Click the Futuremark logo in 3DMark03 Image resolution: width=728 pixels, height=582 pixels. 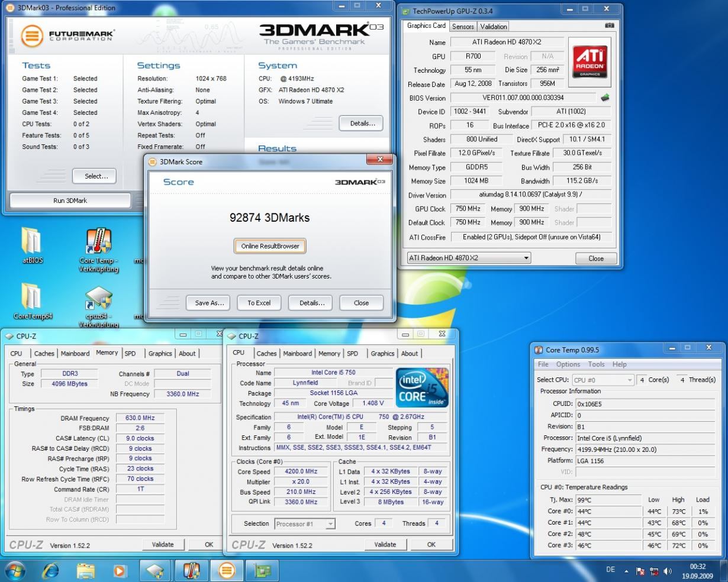coord(67,35)
